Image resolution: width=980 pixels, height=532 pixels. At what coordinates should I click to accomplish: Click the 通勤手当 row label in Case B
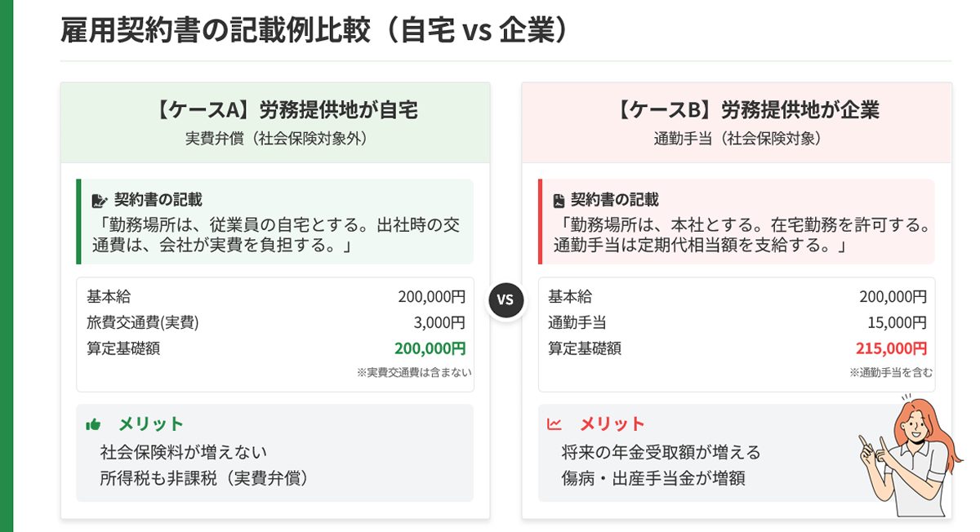point(577,322)
